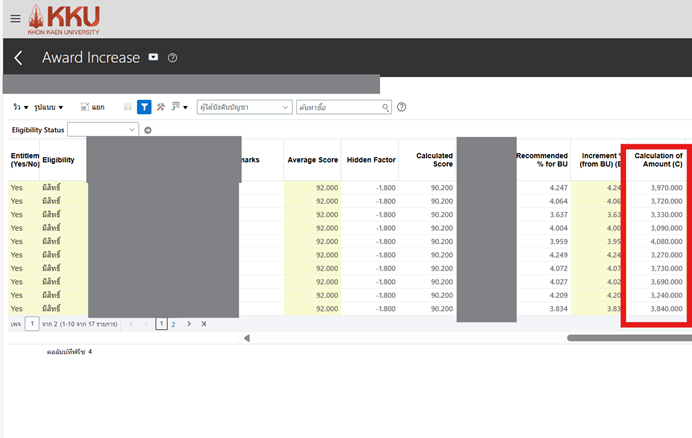This screenshot has width=692, height=438.
Task: Click the wrench tools icon in toolbar
Action: pyautogui.click(x=160, y=107)
